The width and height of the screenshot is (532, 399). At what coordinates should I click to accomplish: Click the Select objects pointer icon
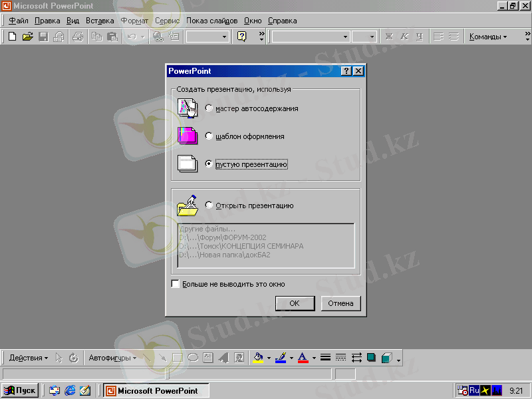[59, 358]
